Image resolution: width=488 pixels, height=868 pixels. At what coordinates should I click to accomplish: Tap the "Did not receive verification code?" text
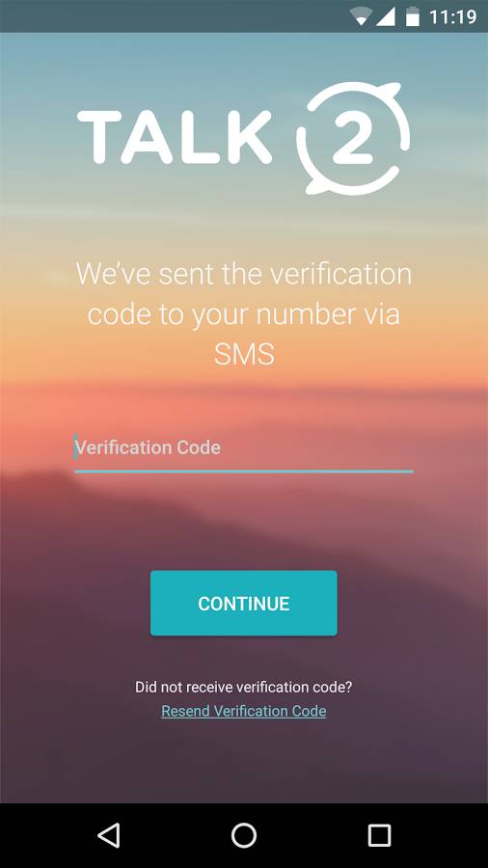[x=244, y=687]
